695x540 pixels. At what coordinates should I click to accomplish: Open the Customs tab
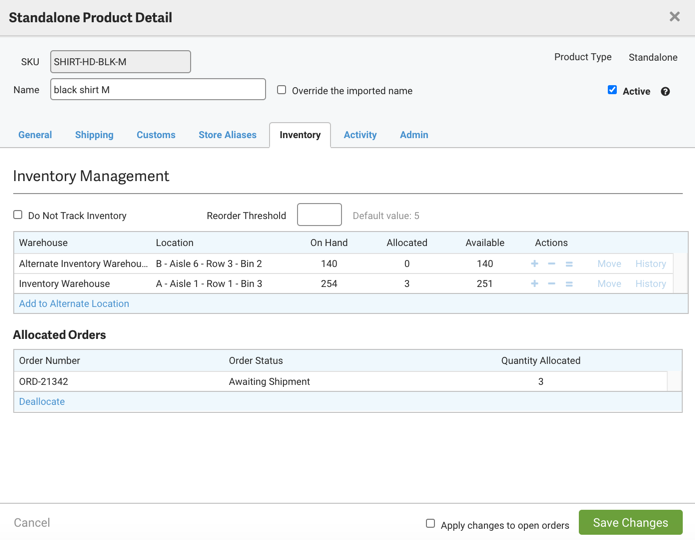point(156,135)
